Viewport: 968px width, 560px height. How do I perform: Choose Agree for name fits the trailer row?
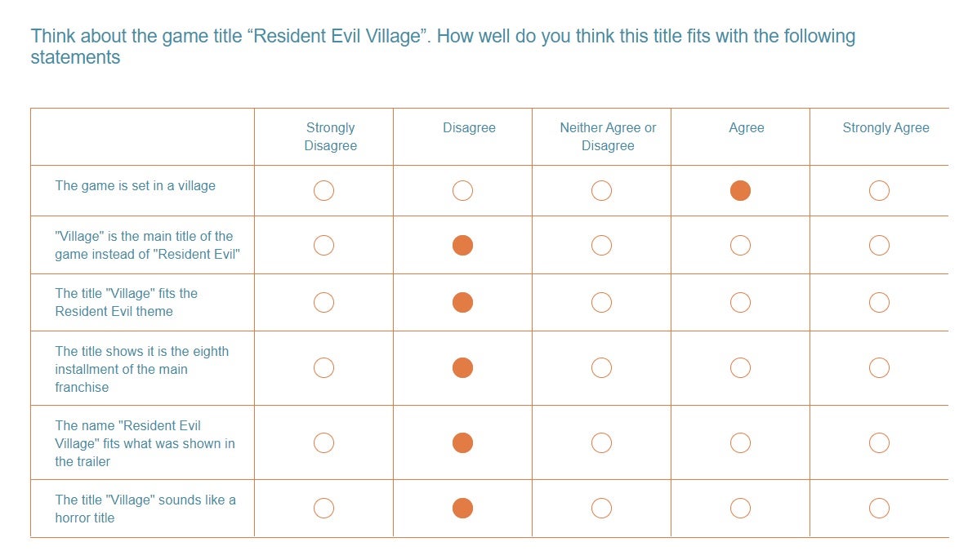[x=740, y=442]
